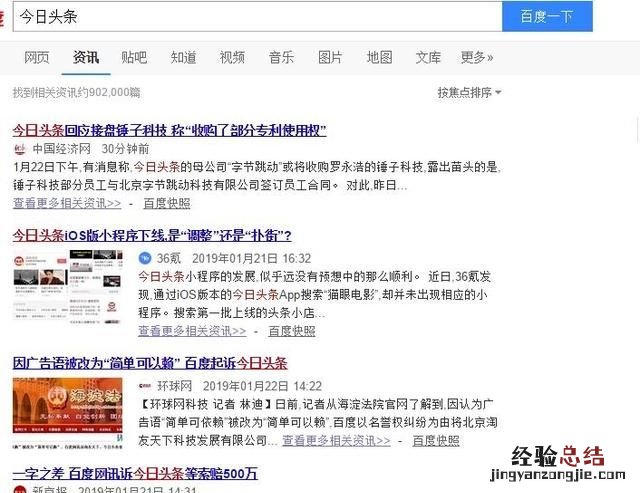640x493 pixels.
Task: Click the 中国经济网 source icon
Action: (20, 149)
